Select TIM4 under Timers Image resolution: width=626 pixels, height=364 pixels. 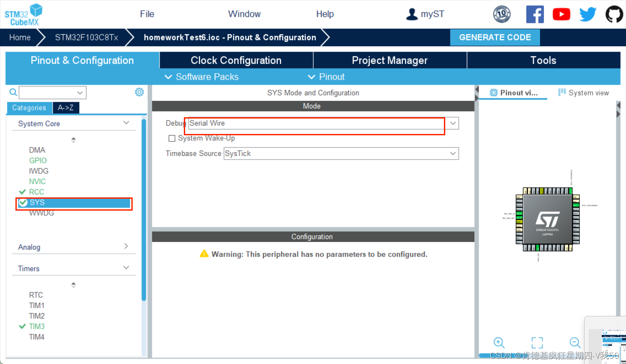[37, 337]
